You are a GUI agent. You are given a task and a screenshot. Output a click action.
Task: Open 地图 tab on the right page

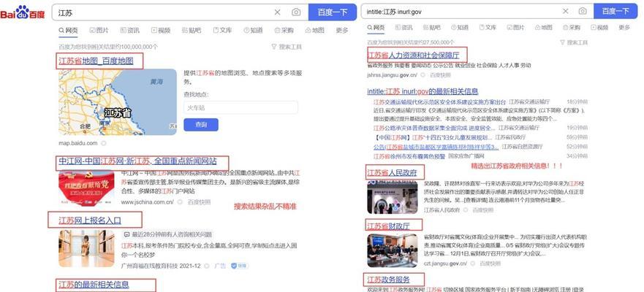click(544, 28)
